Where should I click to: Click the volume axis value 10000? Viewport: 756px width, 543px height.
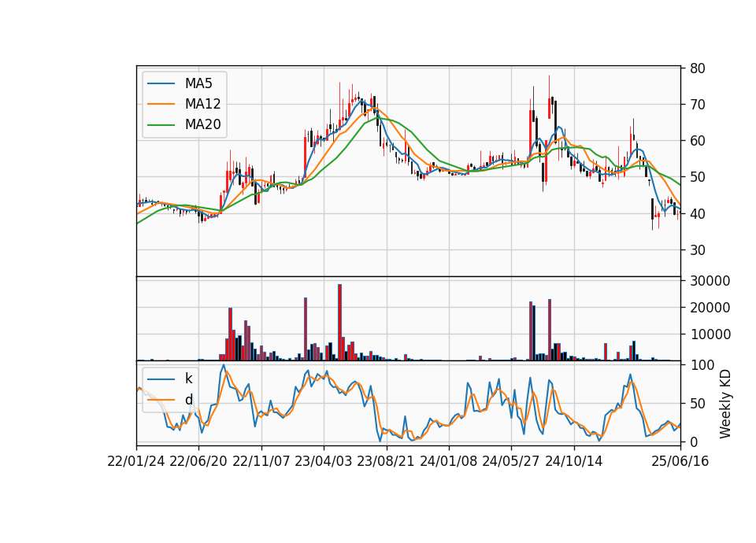pyautogui.click(x=710, y=334)
